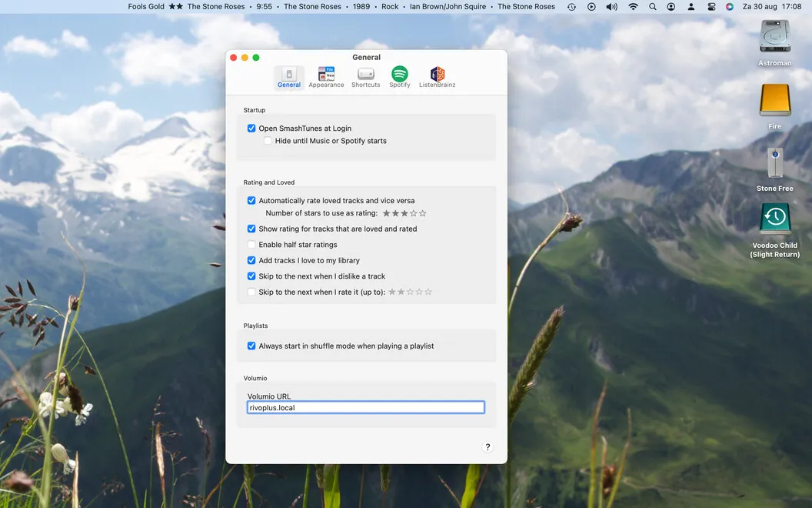Disable Always start in shuffle mode checkbox

pyautogui.click(x=251, y=346)
